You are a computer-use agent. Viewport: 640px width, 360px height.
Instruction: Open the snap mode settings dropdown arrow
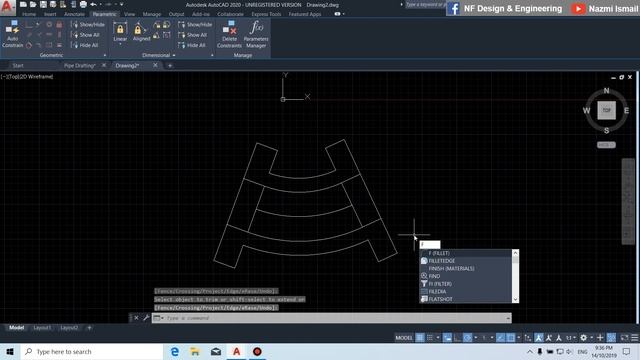tap(438, 338)
